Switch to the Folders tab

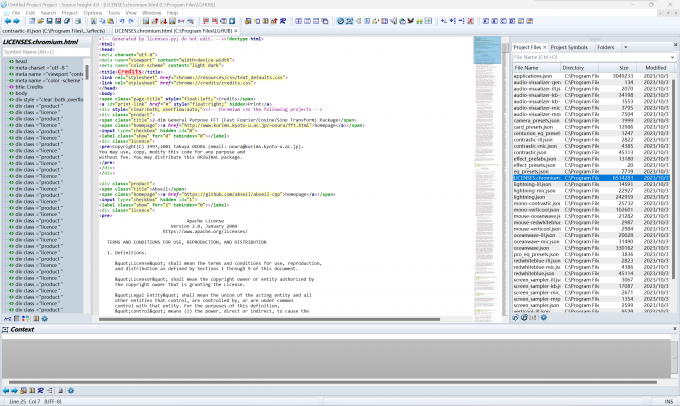[606, 47]
